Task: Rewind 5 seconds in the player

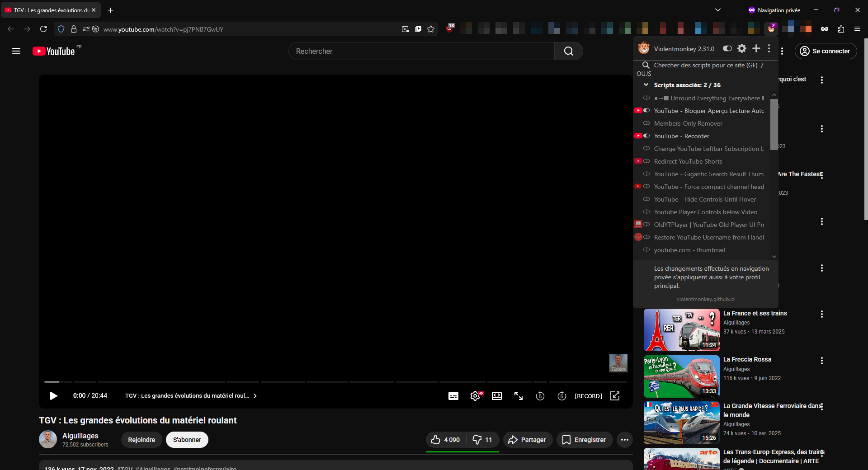Action: (x=540, y=396)
